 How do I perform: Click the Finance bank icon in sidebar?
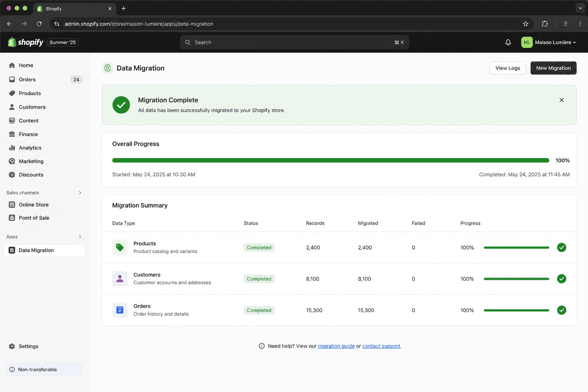pos(12,134)
